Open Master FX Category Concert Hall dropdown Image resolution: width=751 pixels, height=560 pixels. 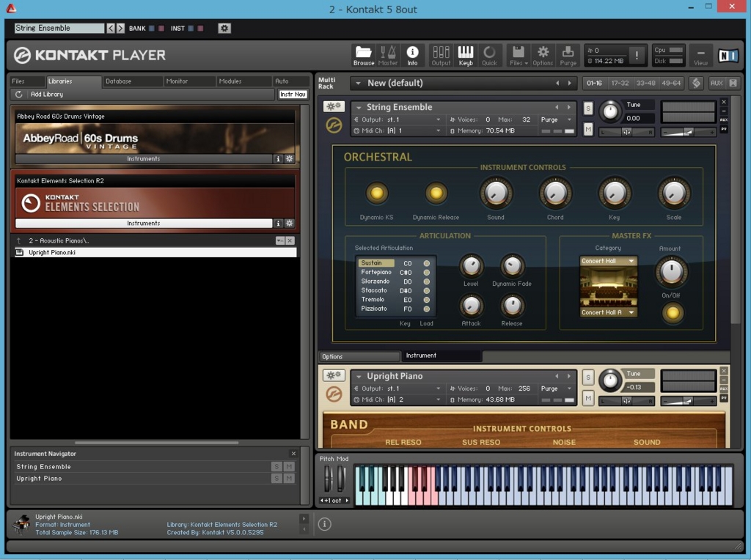pos(608,262)
